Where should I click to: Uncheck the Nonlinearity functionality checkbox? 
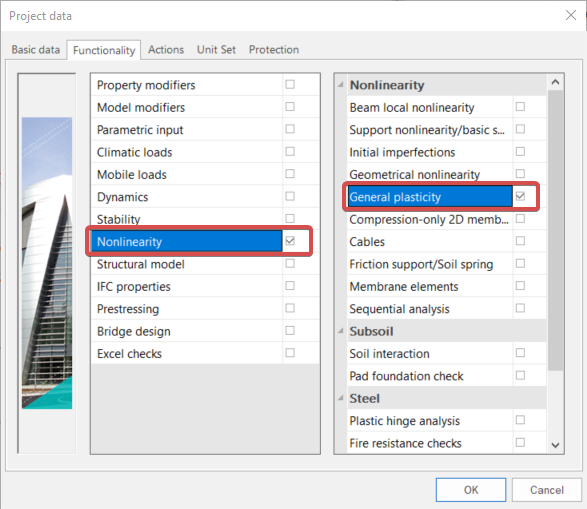[290, 241]
